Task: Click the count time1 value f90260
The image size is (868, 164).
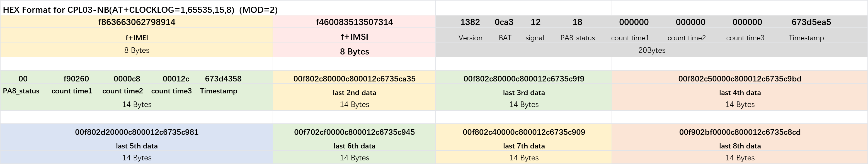Action: click(76, 79)
